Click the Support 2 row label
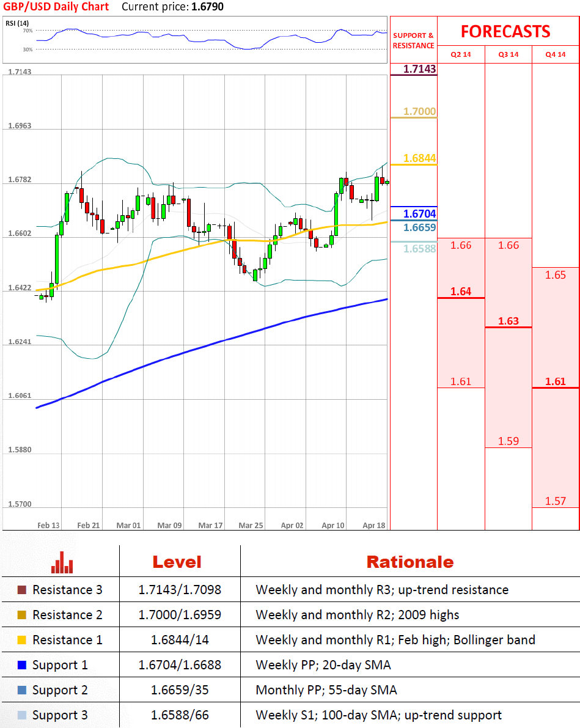 click(60, 690)
